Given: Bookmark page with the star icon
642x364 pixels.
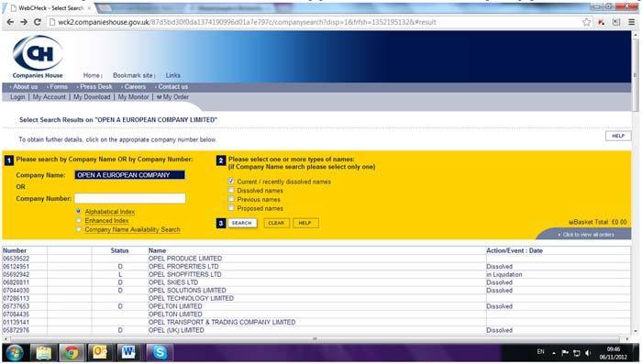Looking at the screenshot, I should coord(586,22).
